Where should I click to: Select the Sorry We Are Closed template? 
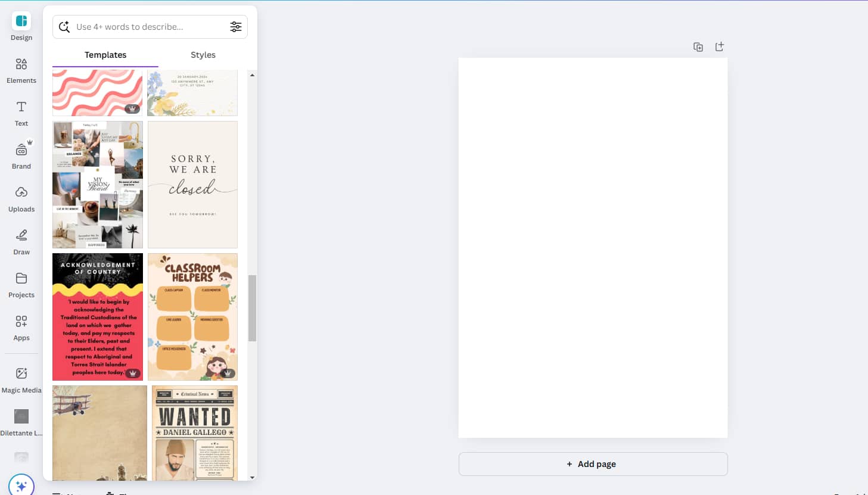tap(192, 185)
